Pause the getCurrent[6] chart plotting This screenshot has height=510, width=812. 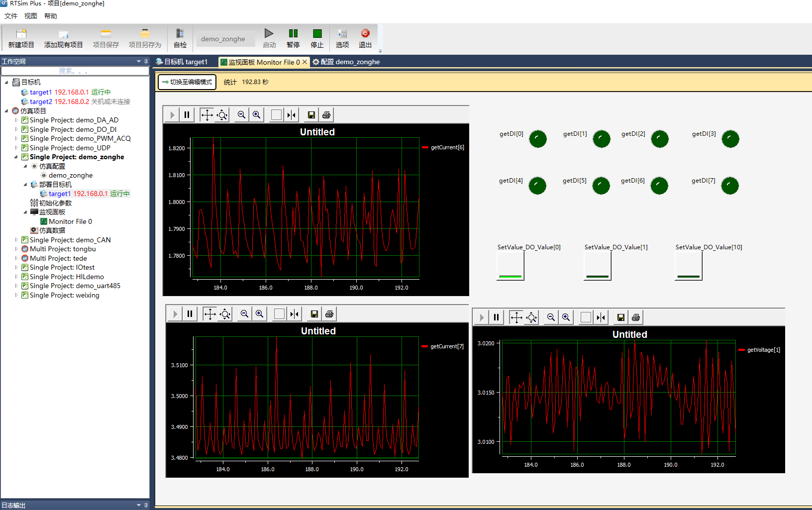click(x=187, y=115)
